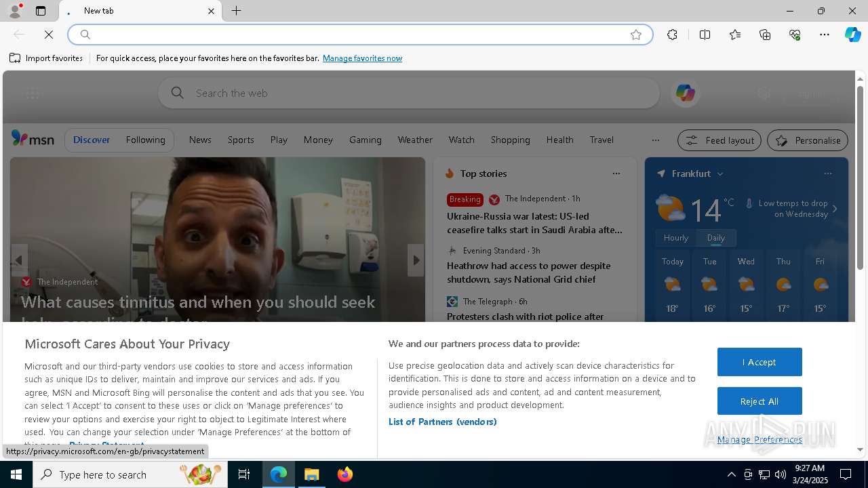Screen dimensions: 868x488
Task: Open List of Partners (vendors) link
Action: [x=442, y=422]
